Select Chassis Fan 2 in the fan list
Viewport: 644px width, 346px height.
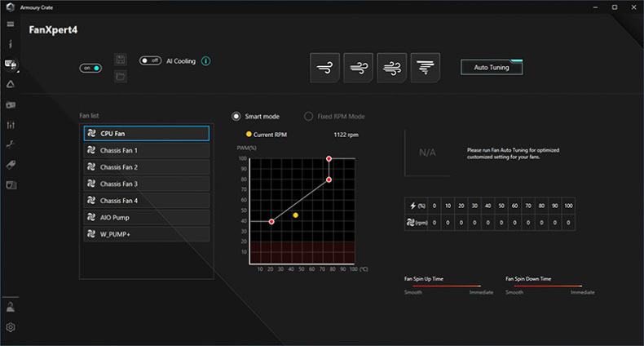click(147, 167)
